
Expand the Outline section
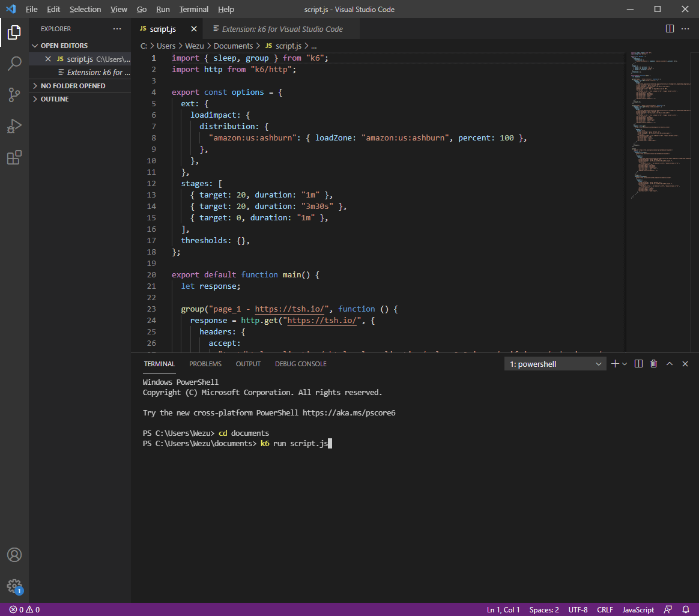[x=54, y=99]
